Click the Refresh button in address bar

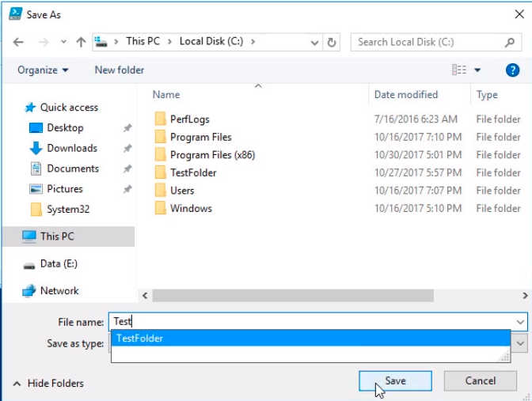(x=332, y=42)
